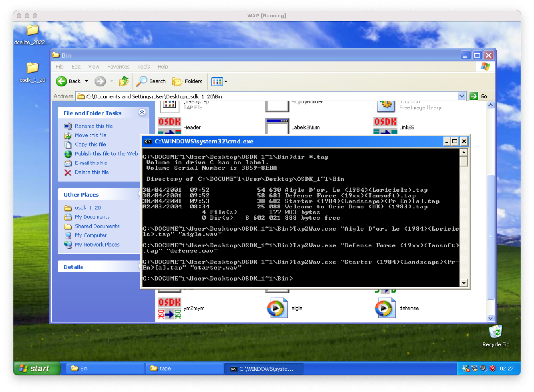Click the Explorer scrollbar up arrow

coord(490,105)
